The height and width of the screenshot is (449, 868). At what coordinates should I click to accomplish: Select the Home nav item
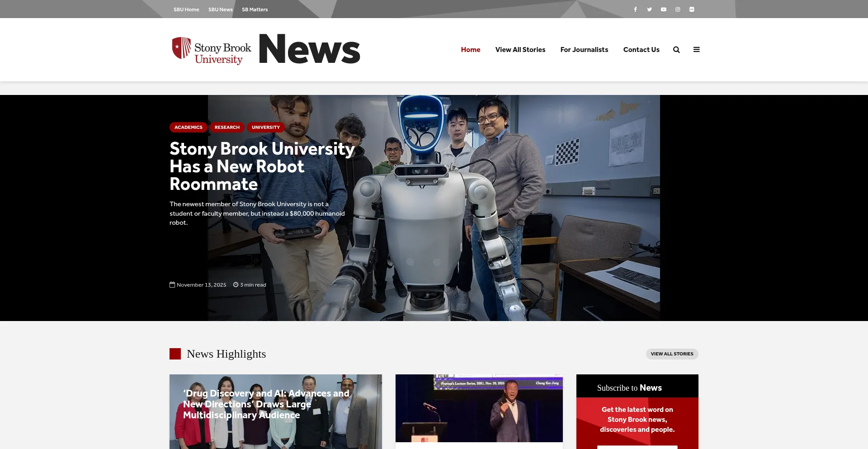[470, 50]
